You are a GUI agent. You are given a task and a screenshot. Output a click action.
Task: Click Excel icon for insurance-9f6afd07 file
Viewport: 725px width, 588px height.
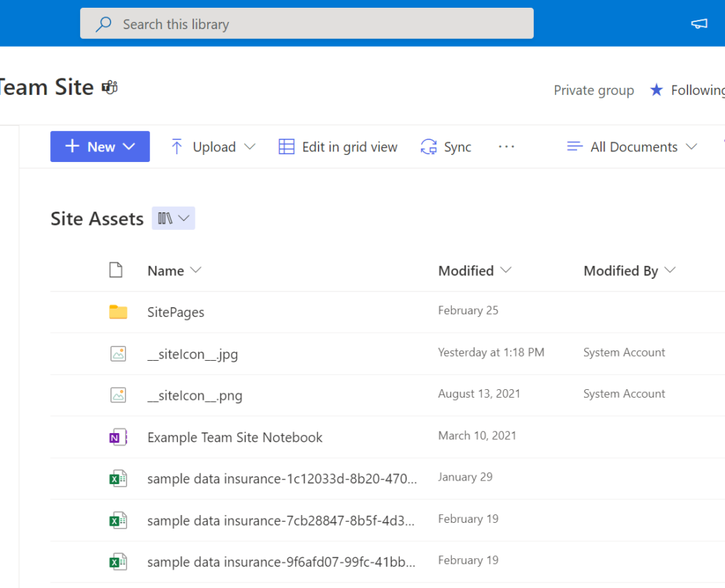click(118, 562)
